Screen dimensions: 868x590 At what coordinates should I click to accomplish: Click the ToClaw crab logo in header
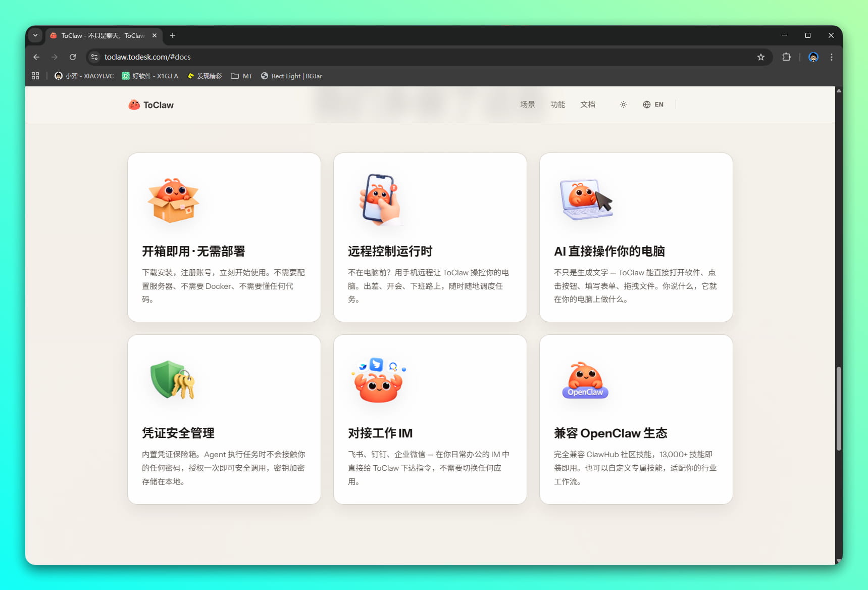134,105
